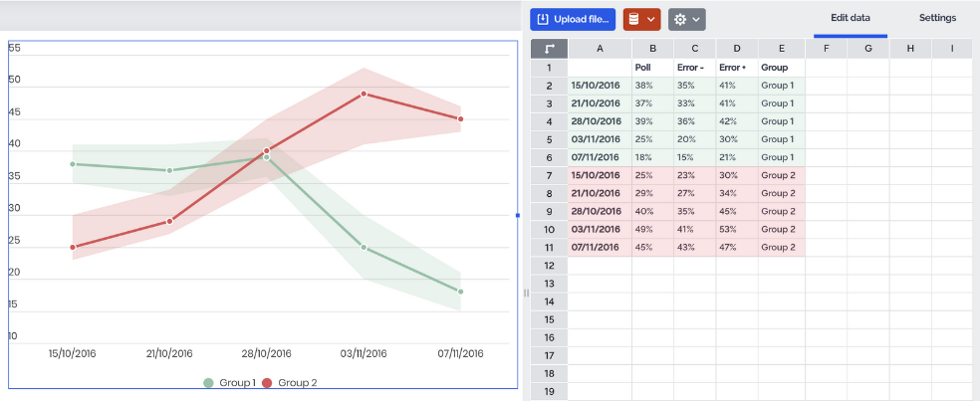Click the Poll header cell
The width and height of the screenshot is (980, 401).
652,67
